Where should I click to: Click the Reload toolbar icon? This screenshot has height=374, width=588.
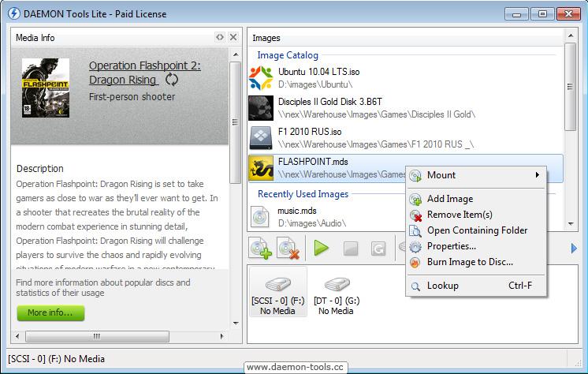(x=378, y=249)
